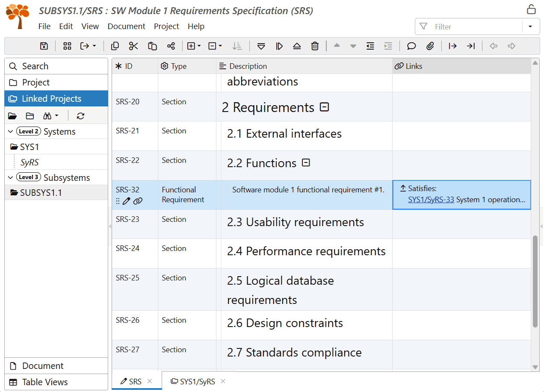Open the Edit menu
Screen dimensions: 544x392
66,26
